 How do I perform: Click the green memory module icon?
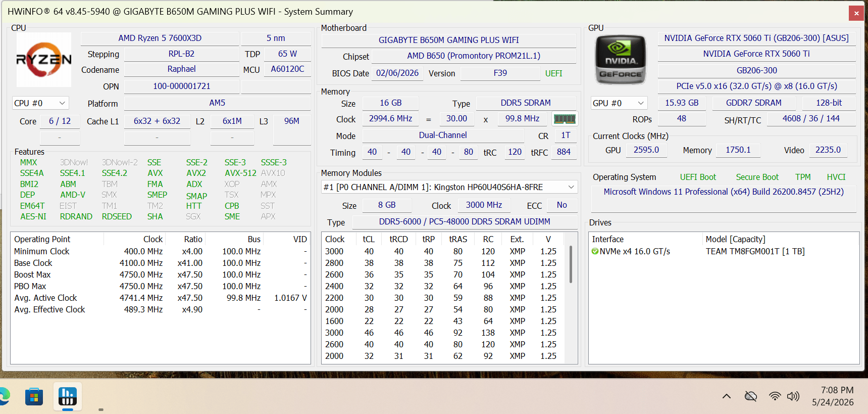pyautogui.click(x=565, y=119)
